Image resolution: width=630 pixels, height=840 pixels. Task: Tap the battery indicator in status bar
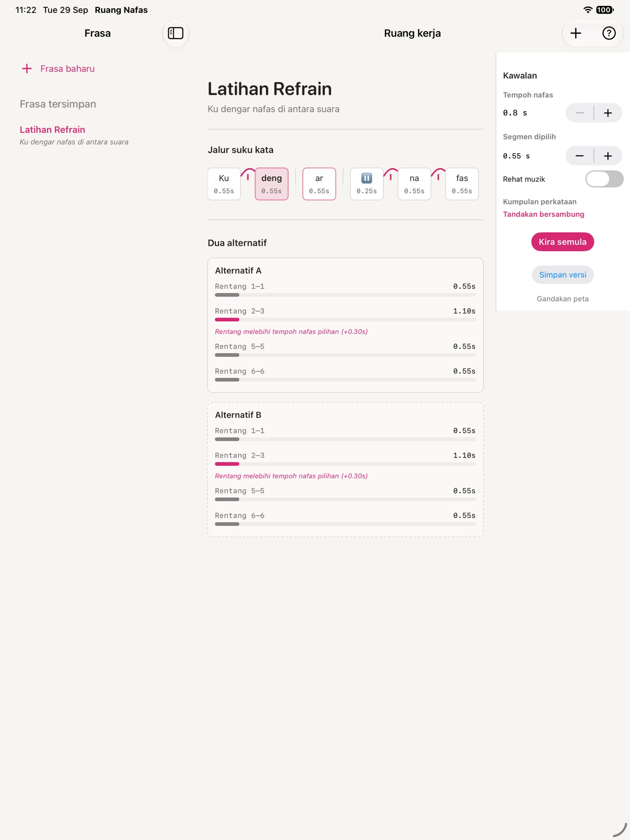pos(605,10)
